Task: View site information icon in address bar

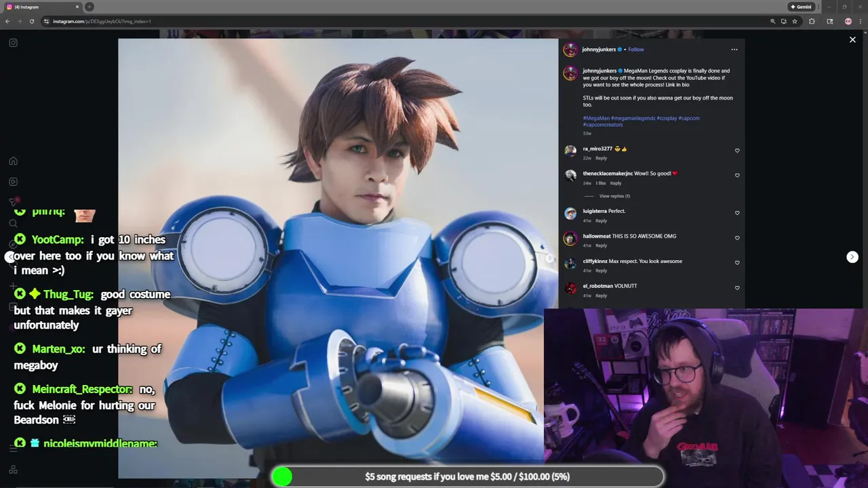Action: point(46,21)
